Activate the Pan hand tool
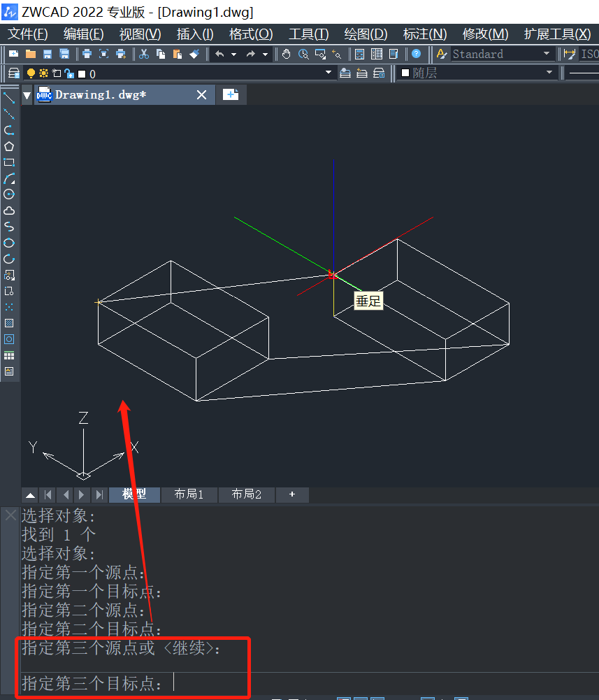 click(x=286, y=54)
